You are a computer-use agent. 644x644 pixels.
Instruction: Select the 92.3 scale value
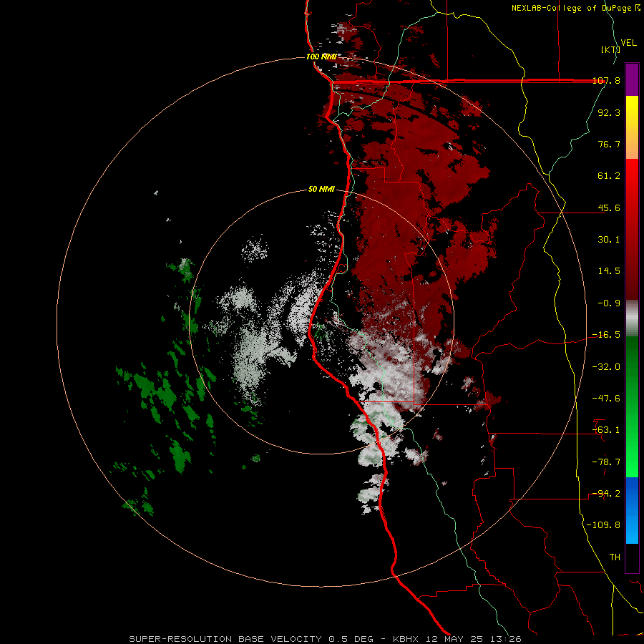pos(609,112)
